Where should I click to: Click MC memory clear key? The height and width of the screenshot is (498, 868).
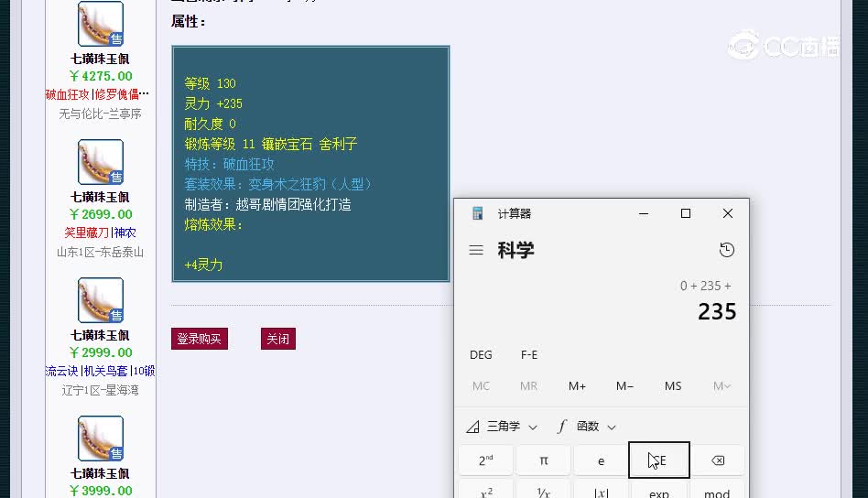[x=481, y=386]
